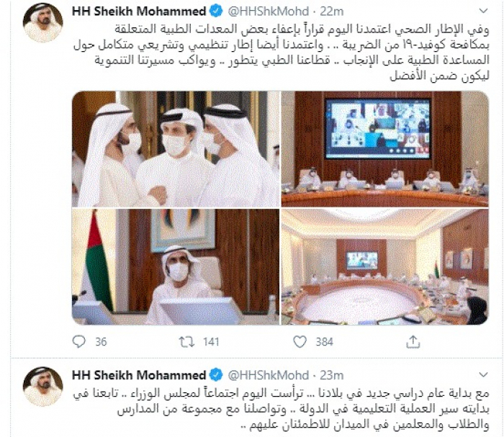Click the 22m timestamp link
Viewport: 504px width, 437px height.
[x=332, y=12]
